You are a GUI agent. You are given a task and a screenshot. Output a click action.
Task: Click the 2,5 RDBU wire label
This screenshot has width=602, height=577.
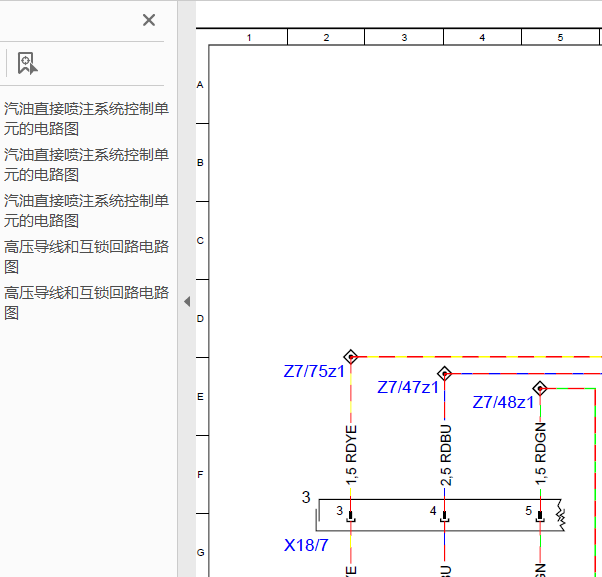pos(446,455)
